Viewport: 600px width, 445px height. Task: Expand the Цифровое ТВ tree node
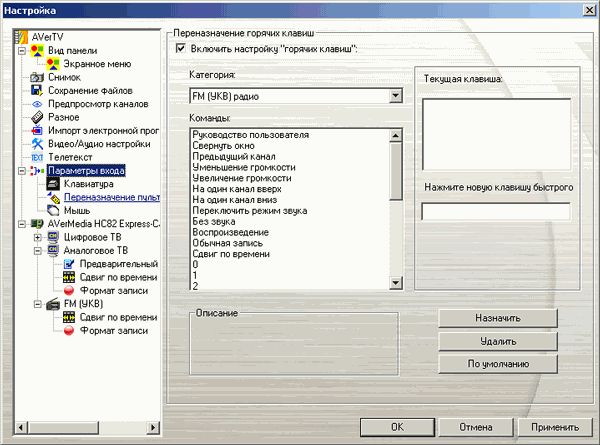click(x=37, y=237)
